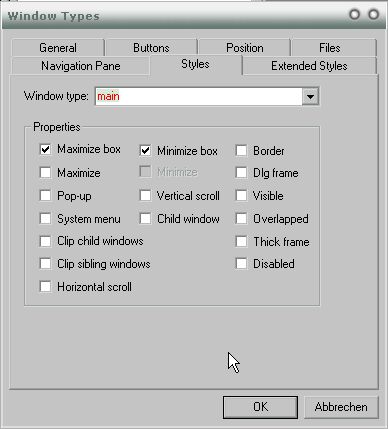Check the Disabled checkbox
Image resolution: width=388 pixels, height=429 pixels.
(x=241, y=264)
